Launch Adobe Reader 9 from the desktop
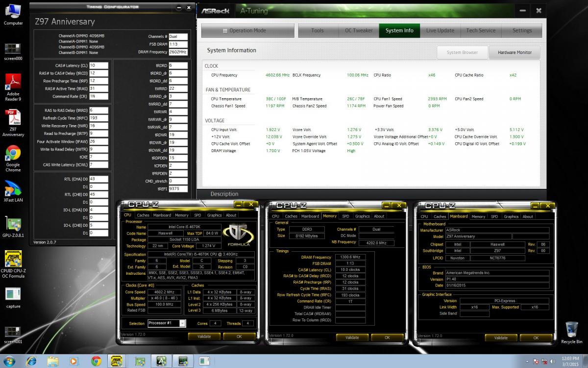The height and width of the screenshot is (368, 588). click(13, 87)
